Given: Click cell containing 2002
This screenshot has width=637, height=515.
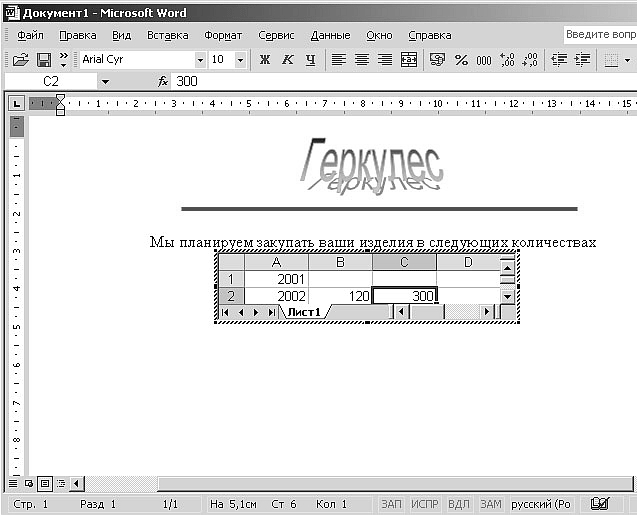Looking at the screenshot, I should [276, 296].
